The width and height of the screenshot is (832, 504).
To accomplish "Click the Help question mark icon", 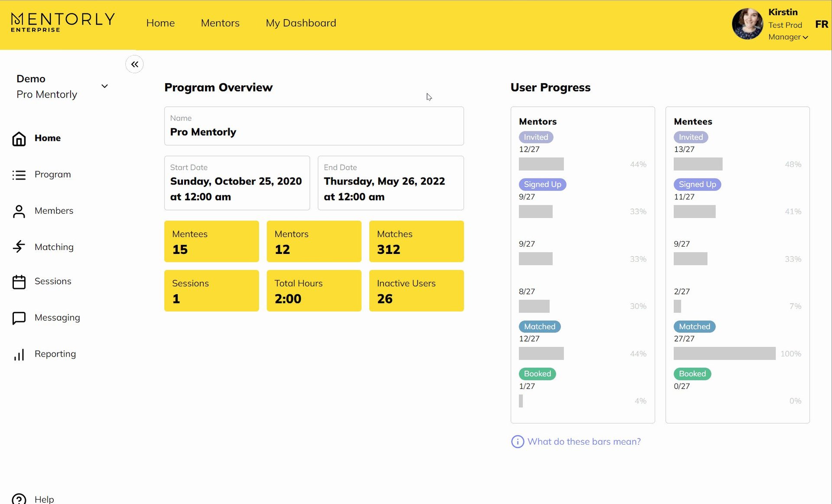I will pos(19,499).
